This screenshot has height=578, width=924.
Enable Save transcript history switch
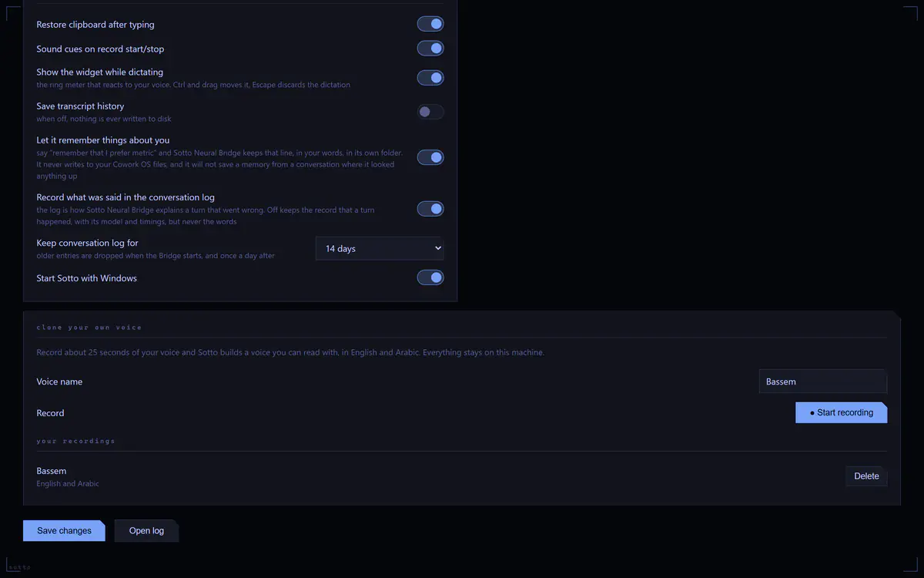[x=430, y=112]
